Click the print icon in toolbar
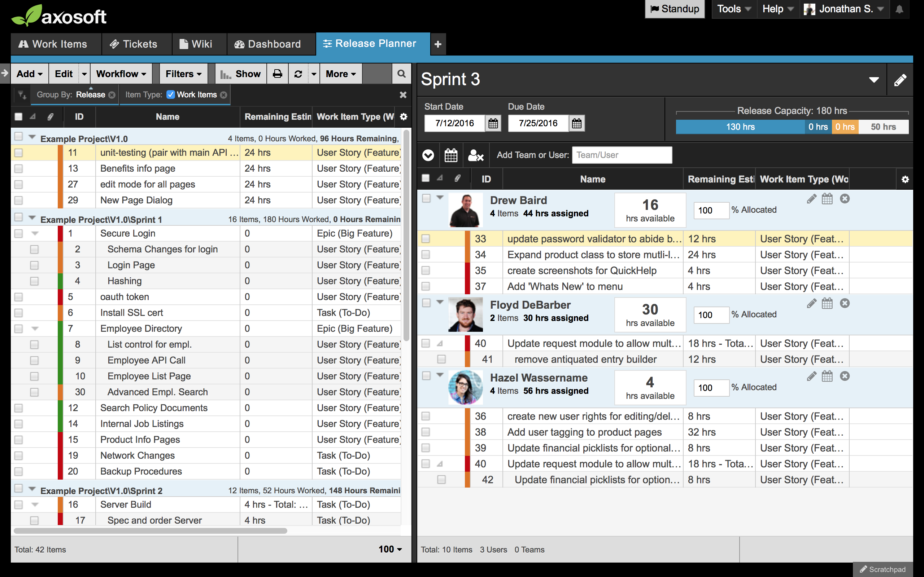 click(x=278, y=74)
